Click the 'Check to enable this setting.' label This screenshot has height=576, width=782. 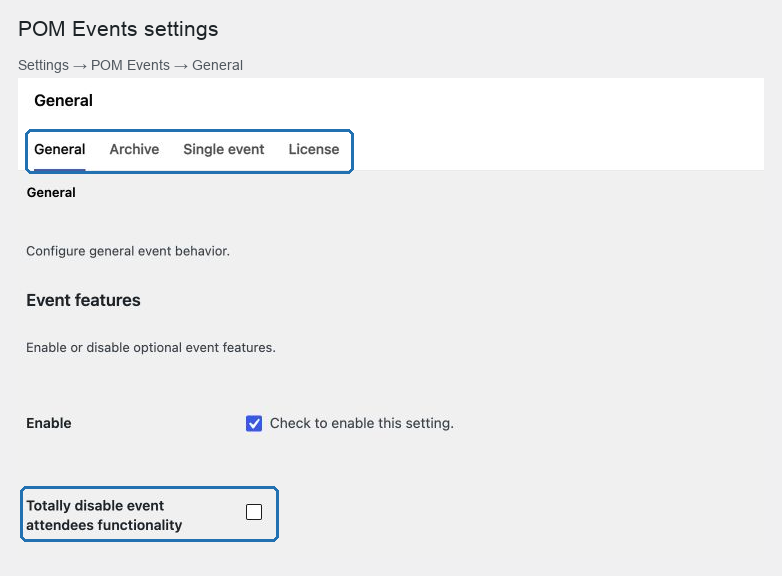(x=362, y=423)
